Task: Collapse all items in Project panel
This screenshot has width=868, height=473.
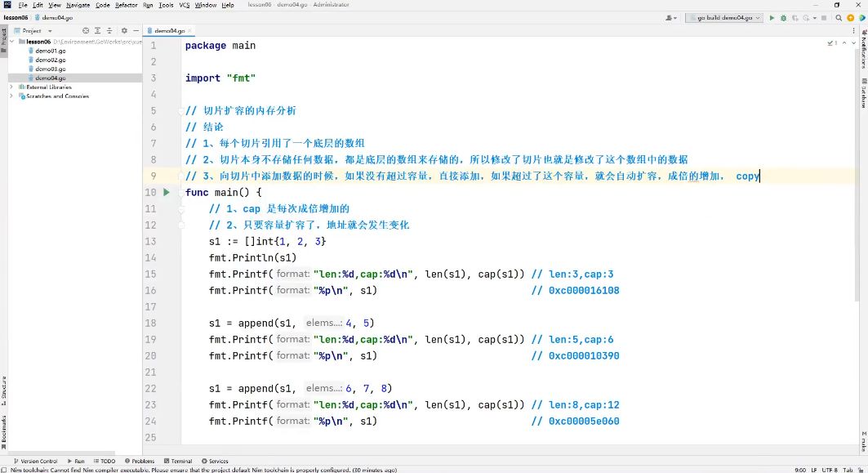Action: [x=109, y=31]
